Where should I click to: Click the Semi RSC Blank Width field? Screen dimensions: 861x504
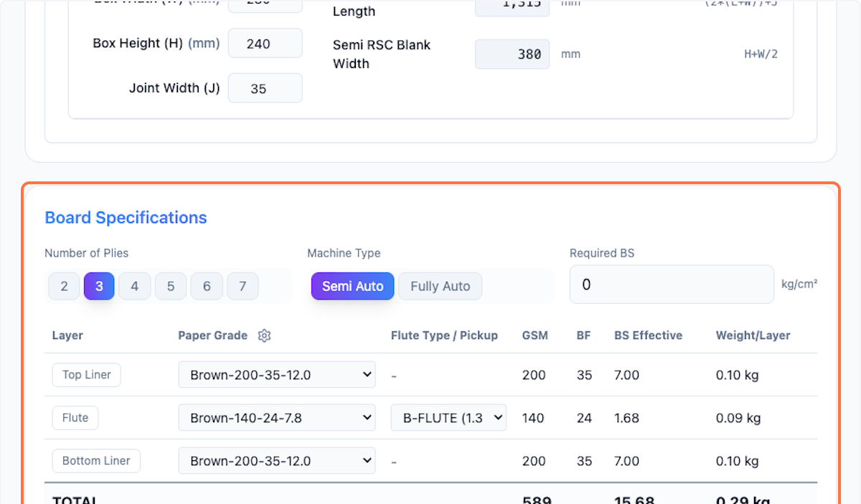click(512, 54)
